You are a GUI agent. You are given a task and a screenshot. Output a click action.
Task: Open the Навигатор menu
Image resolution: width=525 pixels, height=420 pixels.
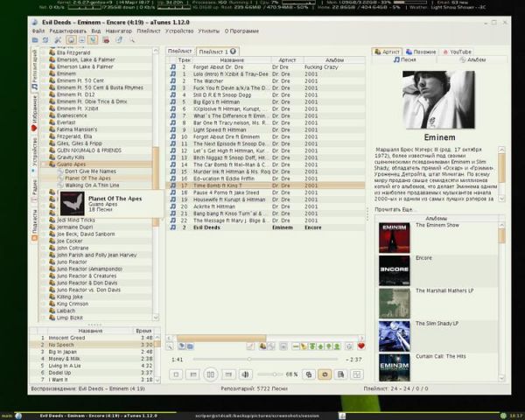click(x=118, y=31)
